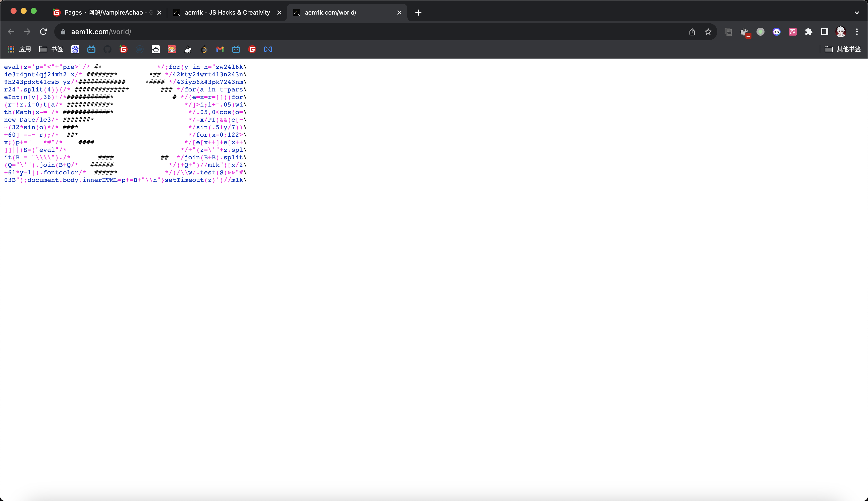Toggle the green circle extension
868x501 pixels.
click(760, 32)
